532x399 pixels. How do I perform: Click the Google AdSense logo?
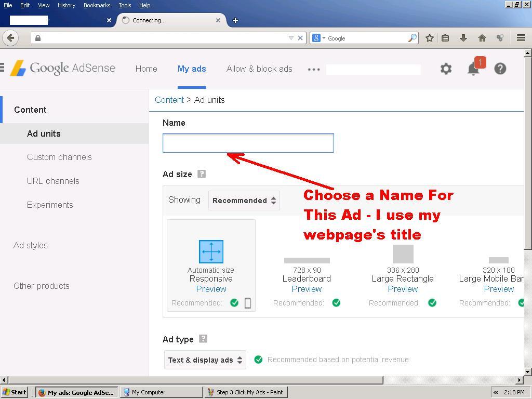point(63,68)
